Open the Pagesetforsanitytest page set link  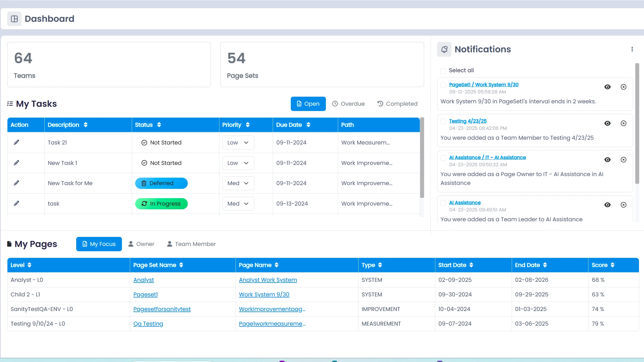point(162,309)
